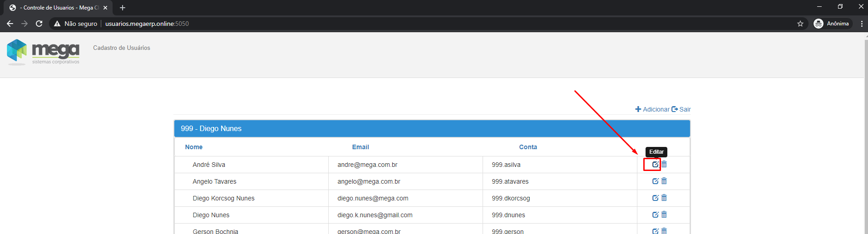
Task: Select the Controle de Usuarios browser tab
Action: [x=57, y=8]
